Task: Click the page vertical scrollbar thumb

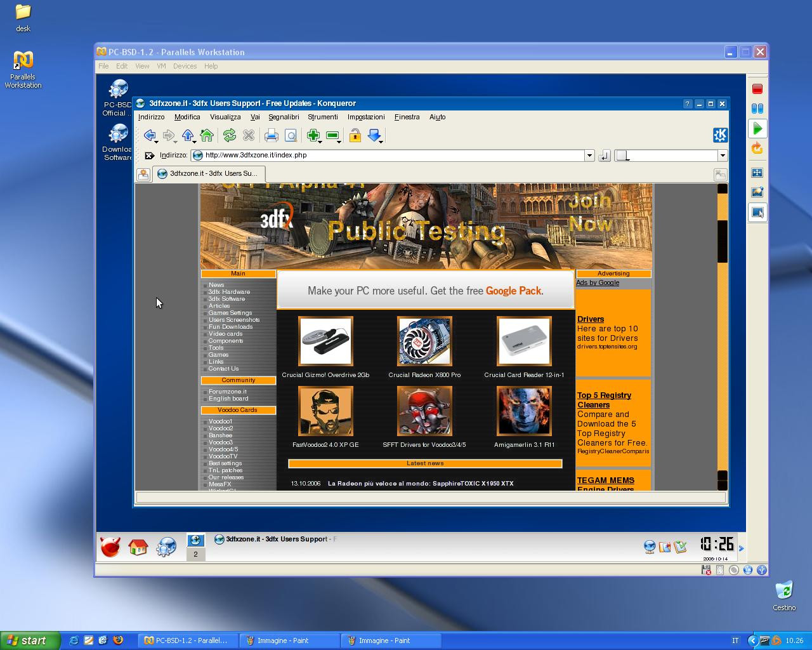Action: tap(722, 241)
